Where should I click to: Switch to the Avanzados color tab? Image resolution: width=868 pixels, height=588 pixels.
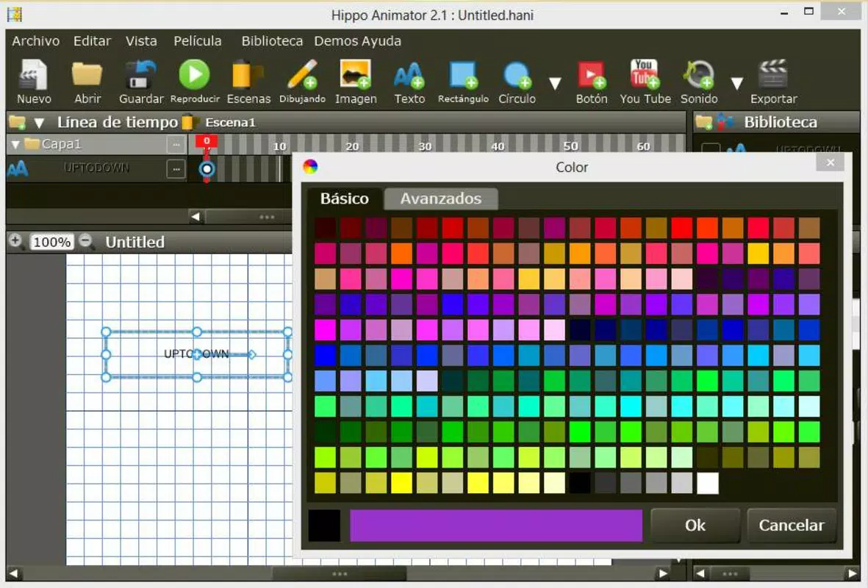[x=441, y=198]
